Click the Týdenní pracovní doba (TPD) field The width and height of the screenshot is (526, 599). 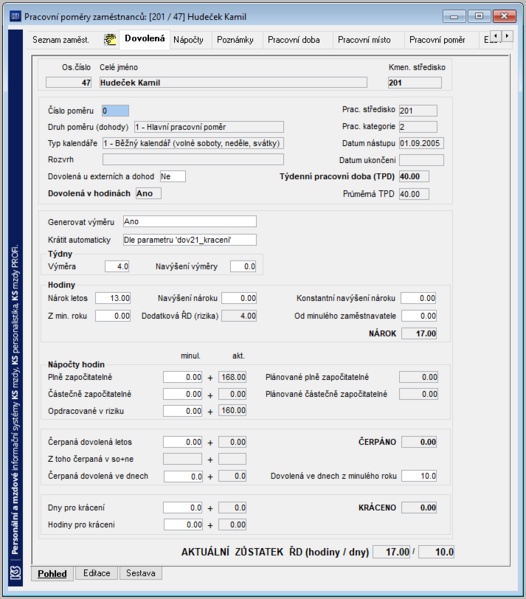[x=414, y=176]
